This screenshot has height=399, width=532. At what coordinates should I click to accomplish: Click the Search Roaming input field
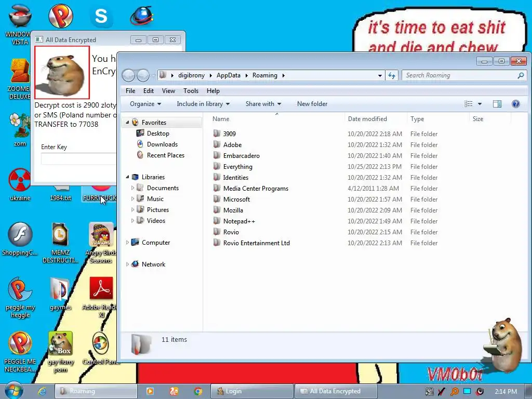pyautogui.click(x=460, y=75)
